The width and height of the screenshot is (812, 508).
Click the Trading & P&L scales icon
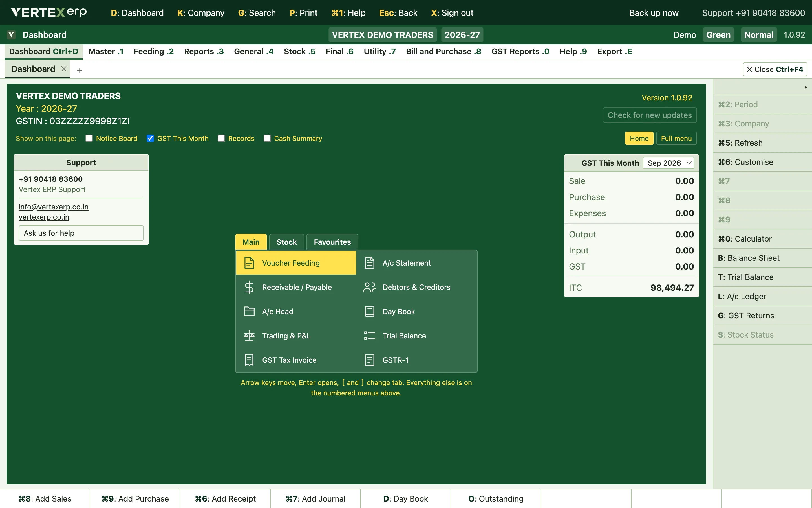[x=249, y=336]
